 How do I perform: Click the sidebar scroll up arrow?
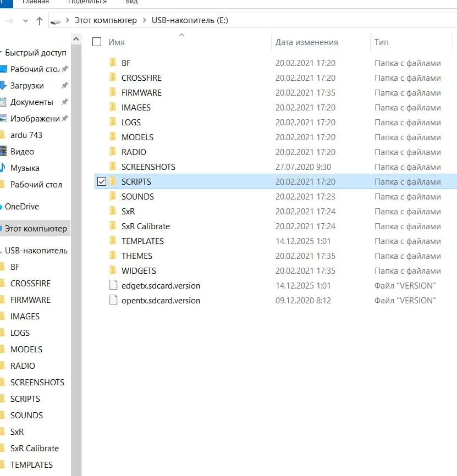[x=76, y=39]
